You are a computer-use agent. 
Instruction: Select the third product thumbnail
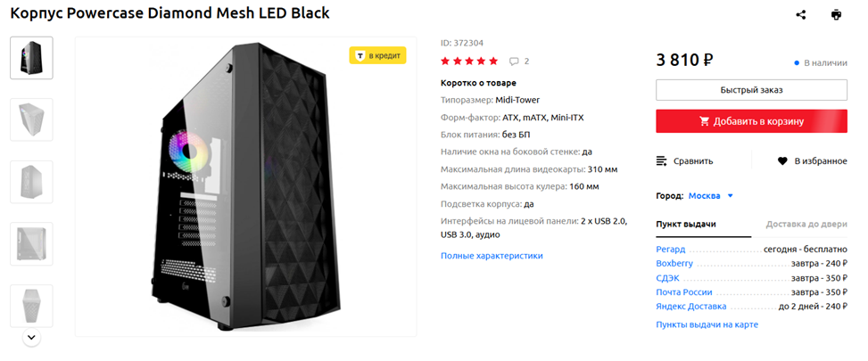pos(31,182)
